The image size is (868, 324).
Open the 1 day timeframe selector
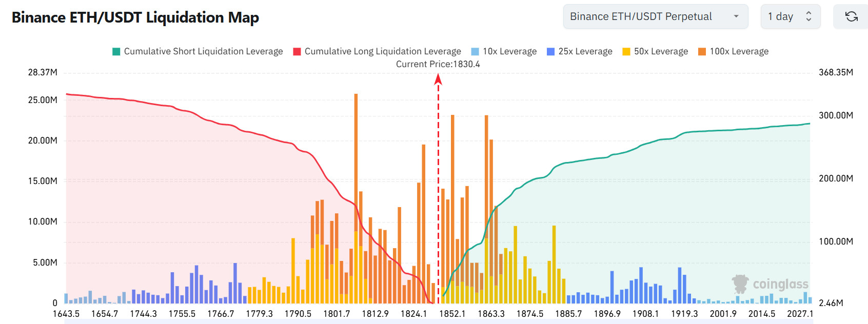[x=791, y=16]
